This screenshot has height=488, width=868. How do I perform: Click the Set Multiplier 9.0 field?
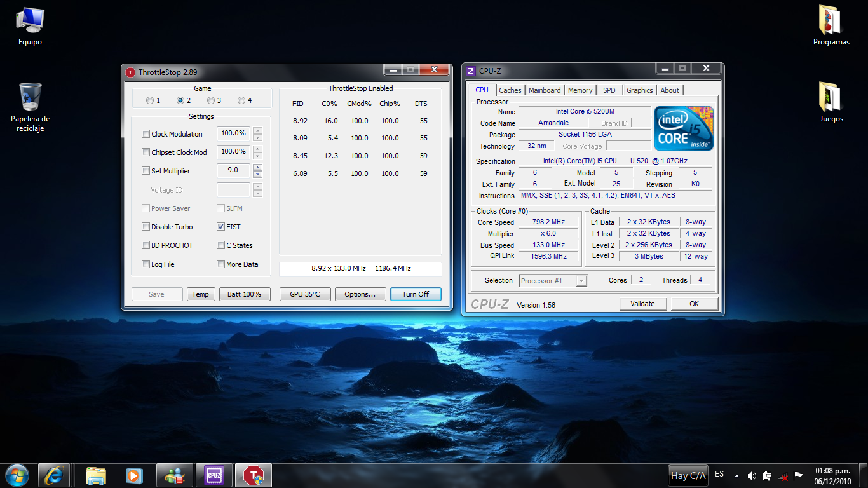[233, 170]
